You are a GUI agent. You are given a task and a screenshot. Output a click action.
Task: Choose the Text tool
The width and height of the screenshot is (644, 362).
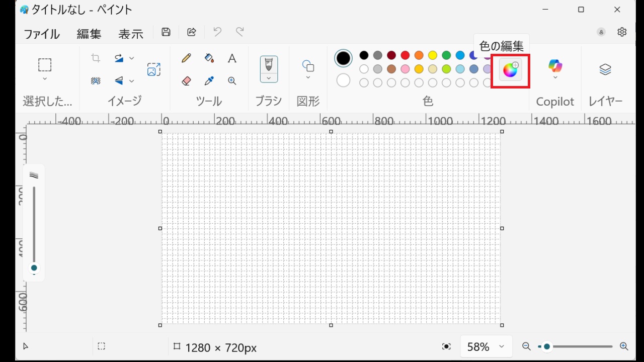point(232,58)
